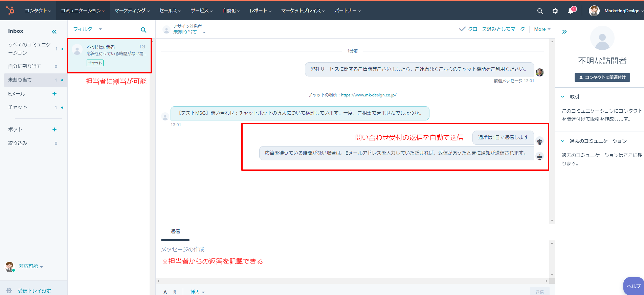Screen dimensions: 644x295
Task: Open the コミュニケーション menu
Action: 83,11
